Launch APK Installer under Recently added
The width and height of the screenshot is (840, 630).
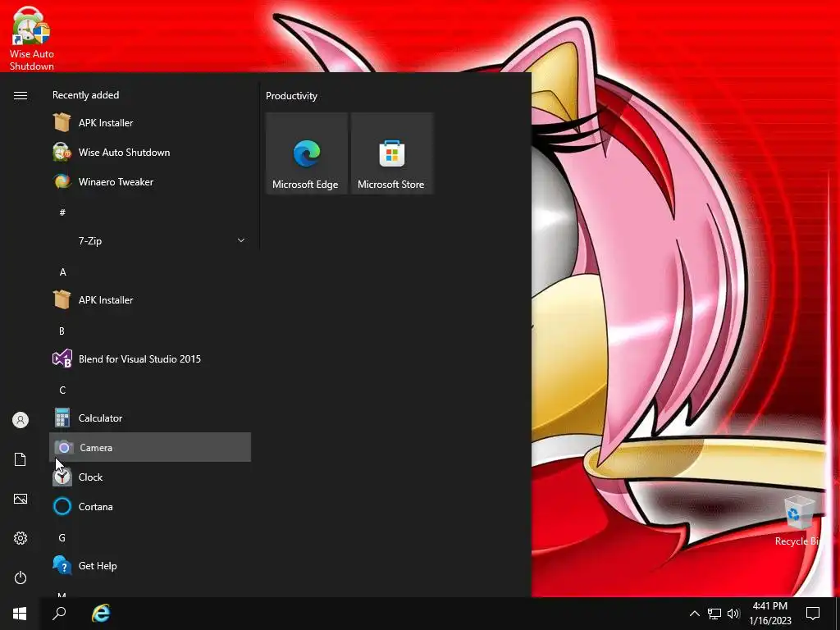[150, 123]
